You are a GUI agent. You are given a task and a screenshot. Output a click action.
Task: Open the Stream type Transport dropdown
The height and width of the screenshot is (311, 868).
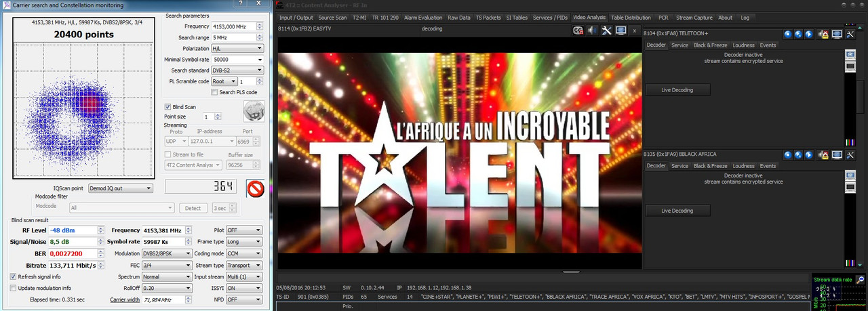coord(243,265)
